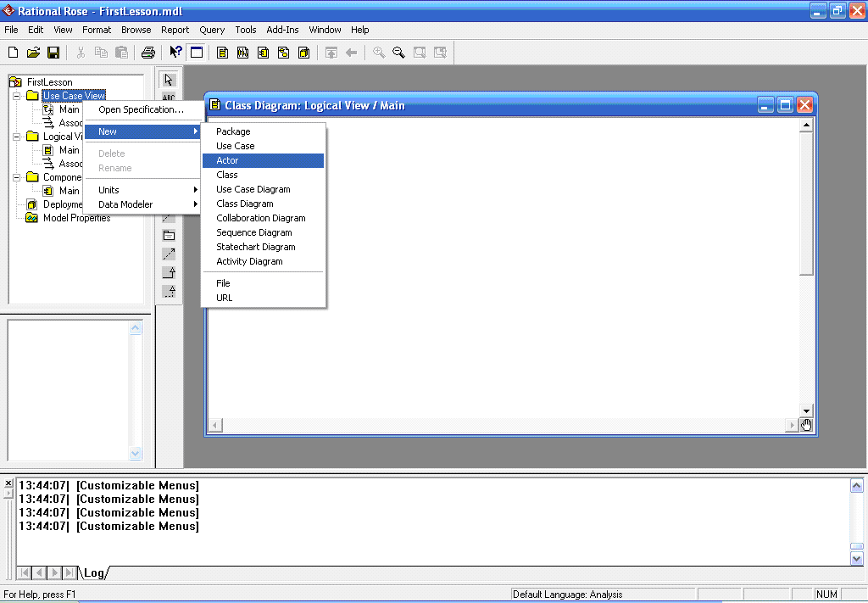Click the Browse Previous Diagram arrow icon
868x603 pixels.
click(x=351, y=53)
